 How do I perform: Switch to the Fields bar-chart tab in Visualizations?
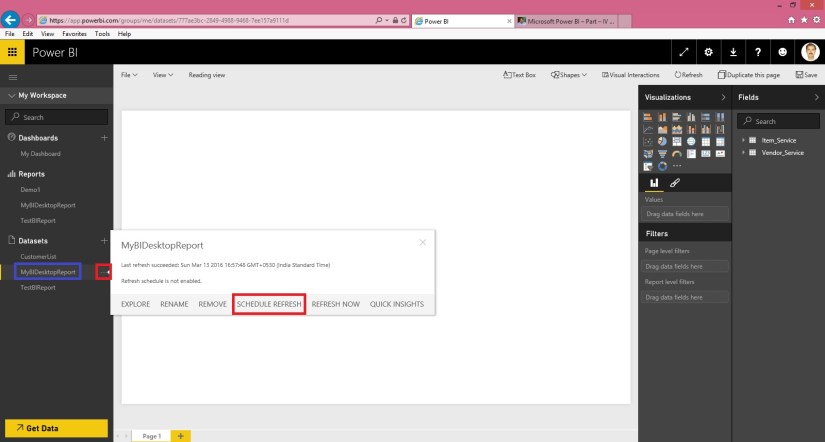click(654, 183)
